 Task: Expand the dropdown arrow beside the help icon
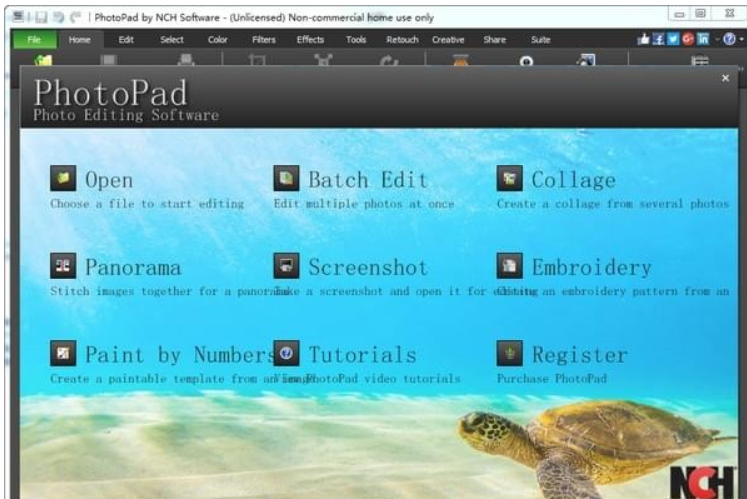(x=741, y=40)
